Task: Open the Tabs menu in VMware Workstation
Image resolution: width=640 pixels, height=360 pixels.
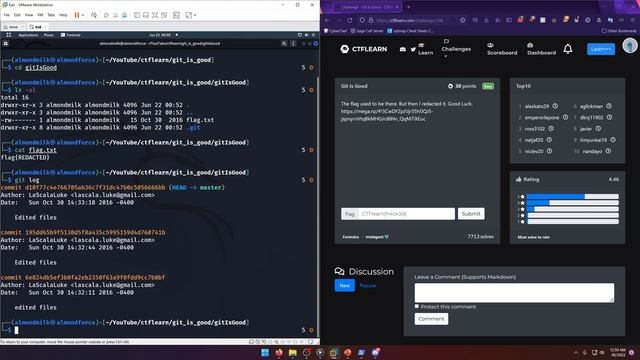Action: tap(51, 15)
